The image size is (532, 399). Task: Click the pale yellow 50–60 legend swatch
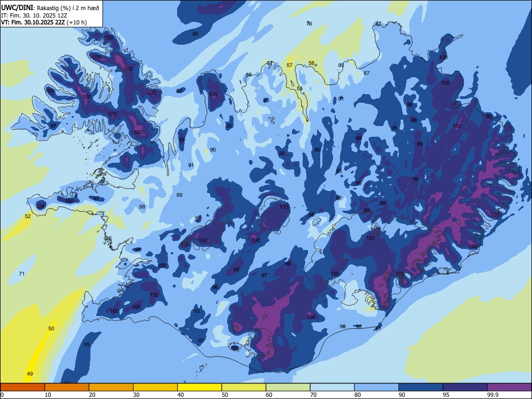[x=244, y=387]
